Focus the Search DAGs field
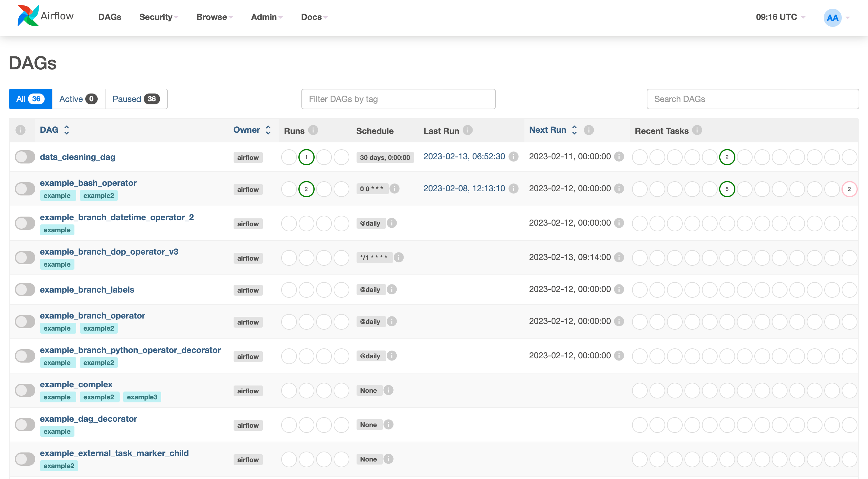 (753, 99)
